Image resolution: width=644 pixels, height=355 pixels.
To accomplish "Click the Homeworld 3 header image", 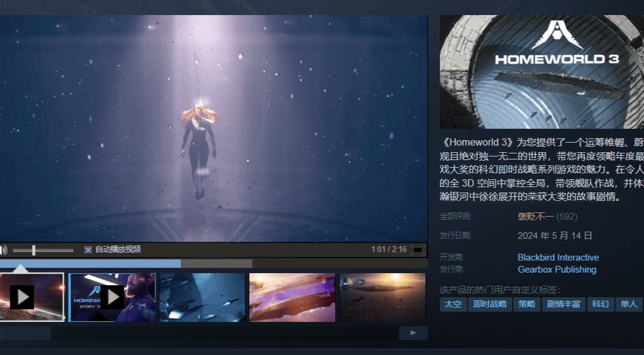I will pos(542,72).
